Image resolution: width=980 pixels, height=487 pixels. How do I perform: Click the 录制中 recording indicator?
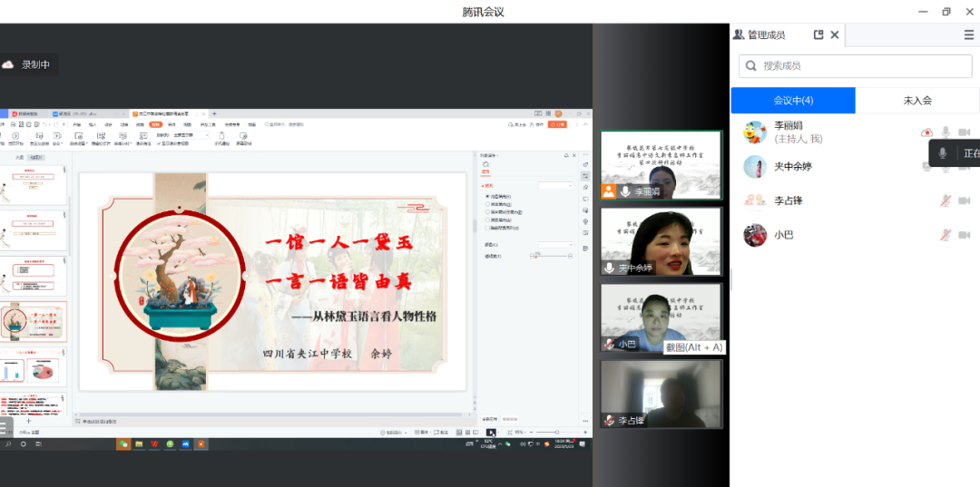(30, 64)
